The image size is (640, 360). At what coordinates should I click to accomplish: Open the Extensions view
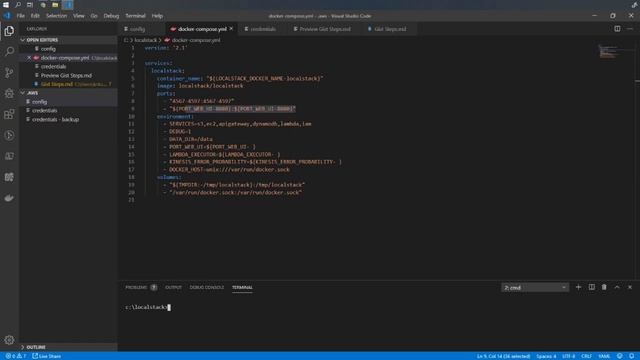click(9, 114)
